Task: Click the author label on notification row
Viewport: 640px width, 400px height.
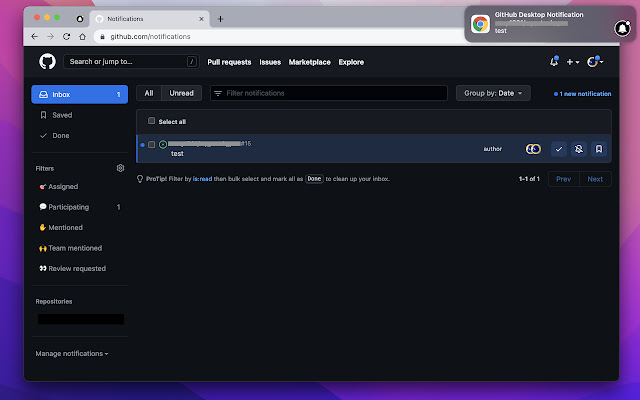Action: point(493,149)
